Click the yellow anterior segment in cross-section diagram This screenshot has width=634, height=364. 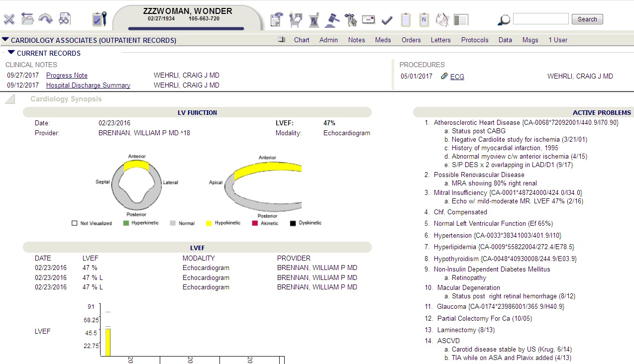[x=136, y=166]
